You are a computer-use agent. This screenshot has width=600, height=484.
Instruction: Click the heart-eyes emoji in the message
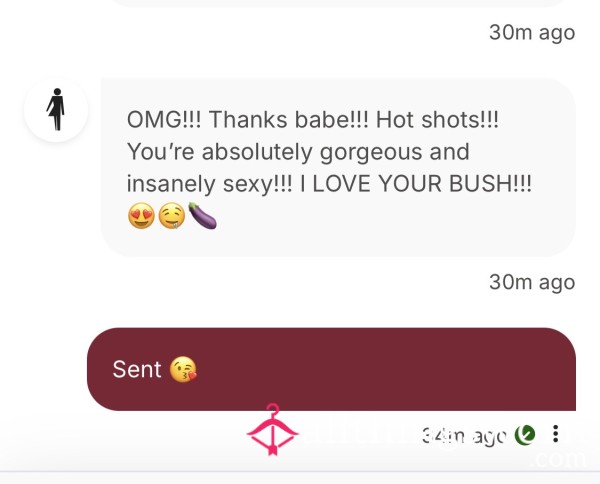point(141,216)
